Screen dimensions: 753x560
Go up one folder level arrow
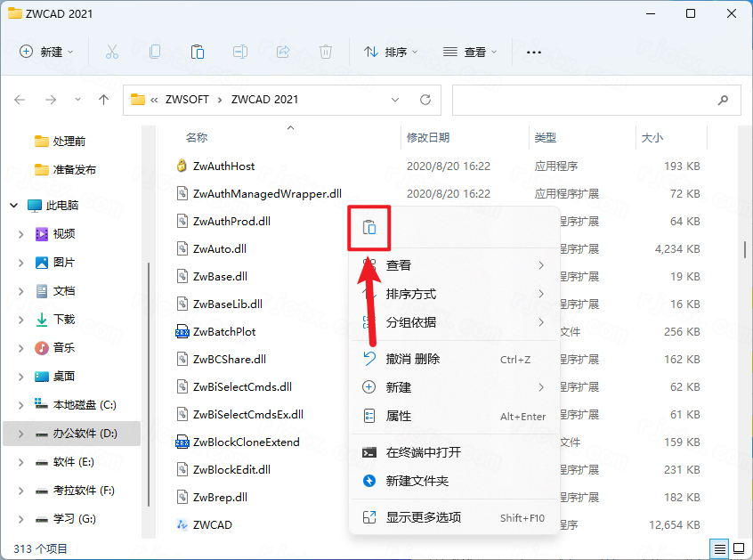point(104,100)
